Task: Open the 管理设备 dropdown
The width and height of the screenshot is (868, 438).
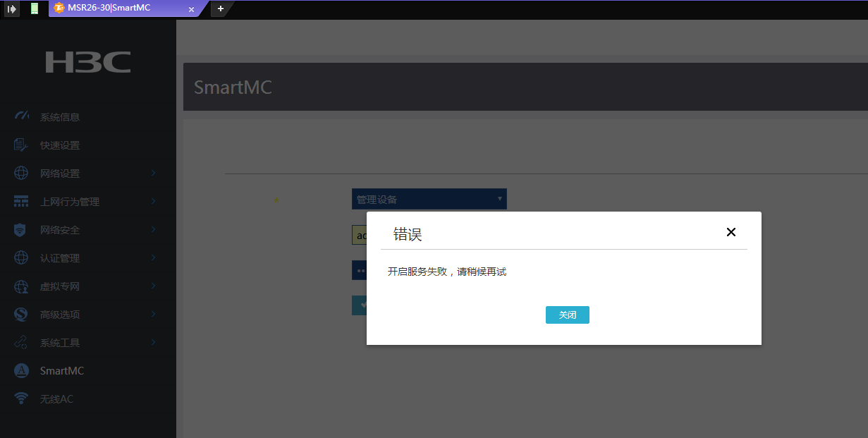Action: (429, 199)
